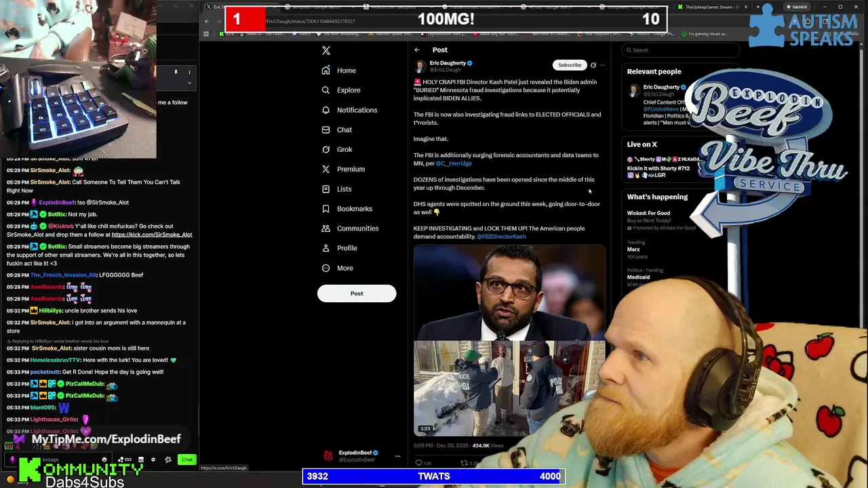Click the browser back arrow
The height and width of the screenshot is (488, 868).
(207, 21)
